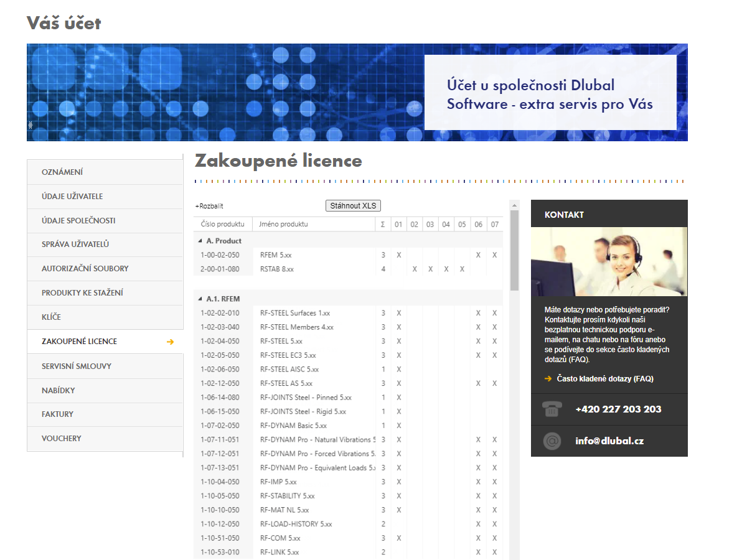
Task: Select RF-DYNAM Pro - Forced Vibrations row
Action: [349, 454]
